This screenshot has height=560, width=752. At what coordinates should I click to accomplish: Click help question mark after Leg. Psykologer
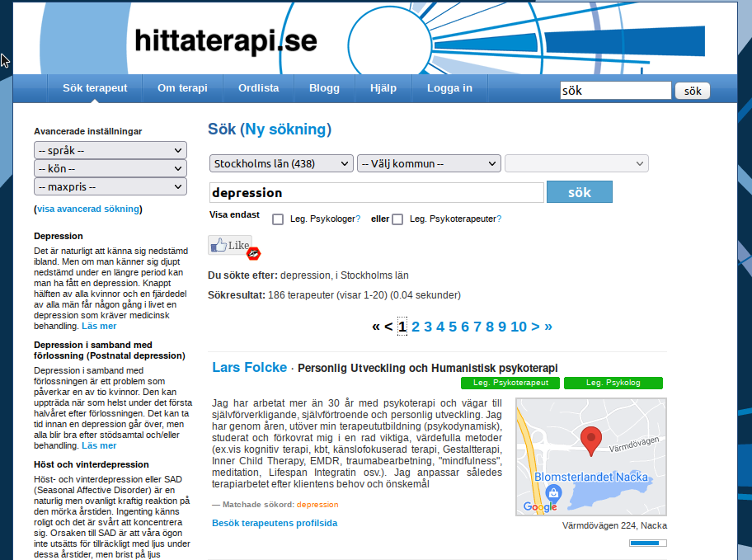coord(359,219)
